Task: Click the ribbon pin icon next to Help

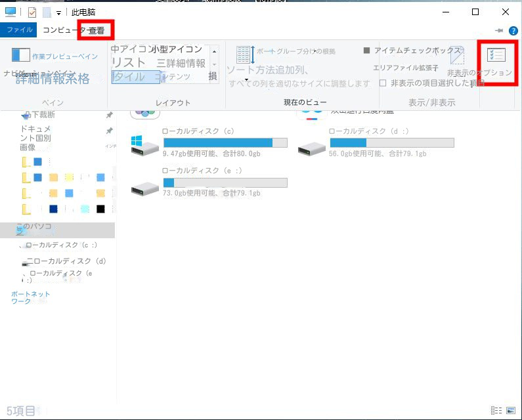Action: click(499, 31)
